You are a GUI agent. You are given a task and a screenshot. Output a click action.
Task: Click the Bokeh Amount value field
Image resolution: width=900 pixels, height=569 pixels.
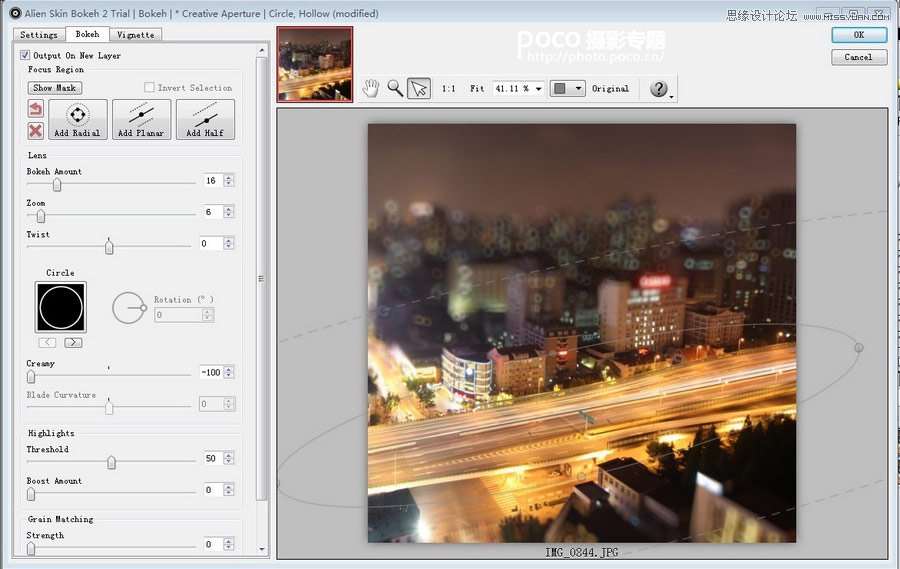(212, 180)
